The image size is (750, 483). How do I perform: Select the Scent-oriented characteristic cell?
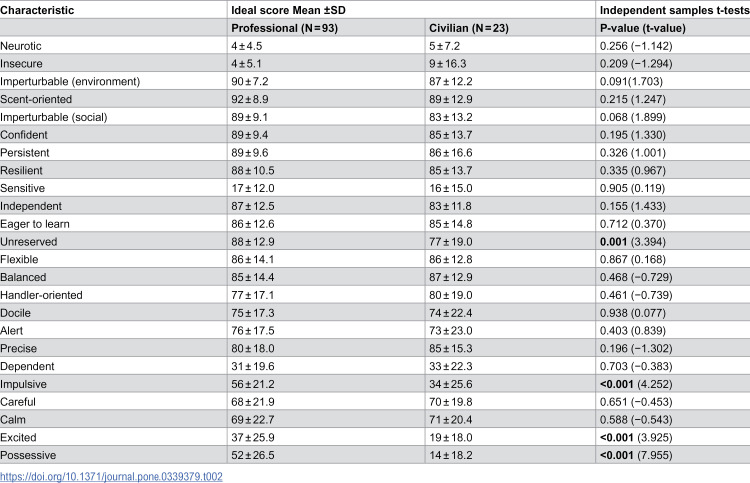36,99
